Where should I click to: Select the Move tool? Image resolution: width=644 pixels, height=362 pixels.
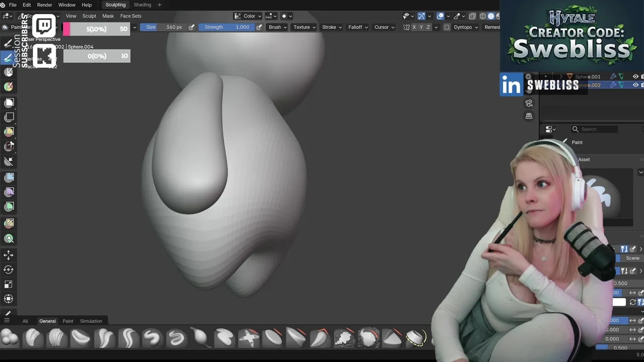tap(9, 255)
